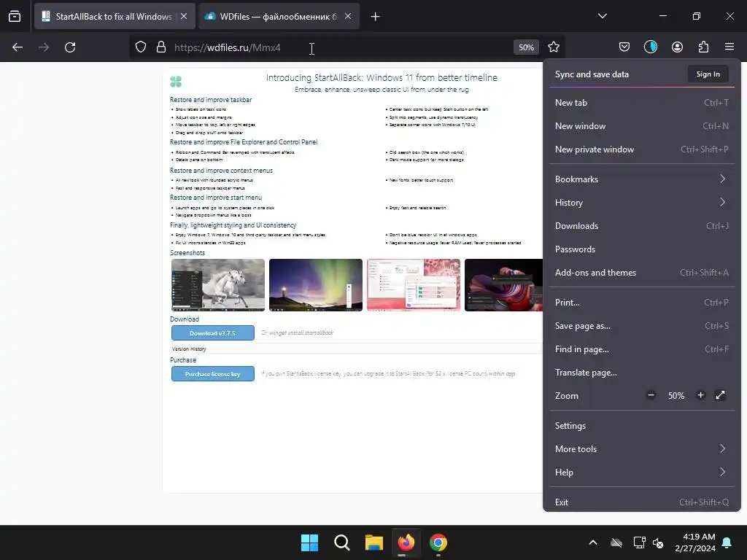Reset zoom via 50% value in menu

[676, 396]
